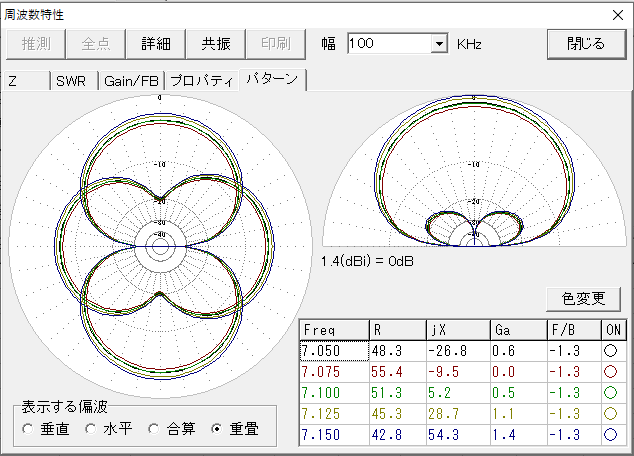Click jX value 28.7
The image size is (634, 456).
(458, 414)
